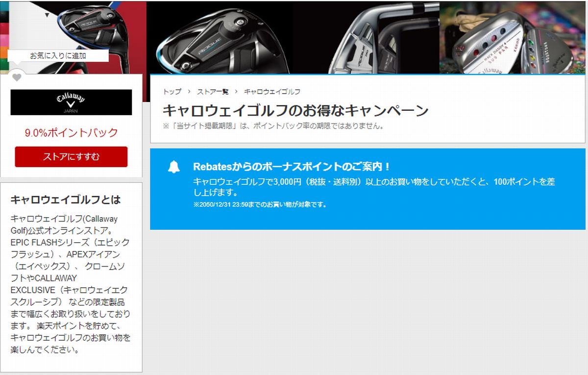588x375 pixels.
Task: Open the トップ breadcrumb link
Action: [x=172, y=92]
